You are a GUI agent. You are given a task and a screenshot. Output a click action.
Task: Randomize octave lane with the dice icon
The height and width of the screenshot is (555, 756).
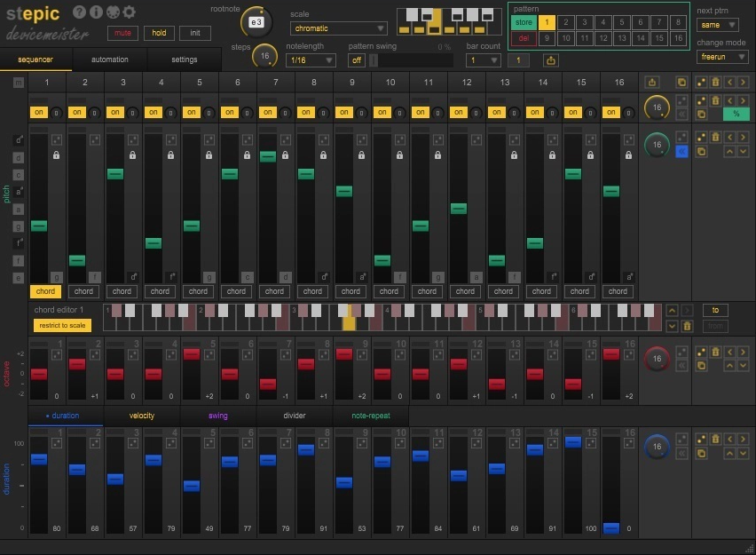pyautogui.click(x=701, y=352)
